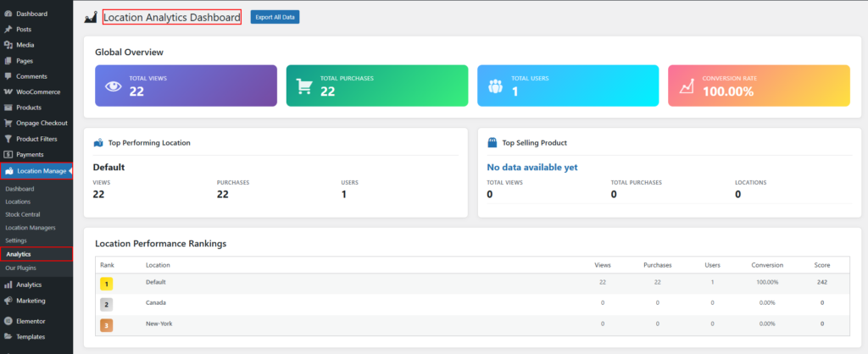Open the Stock Central submenu item

pyautogui.click(x=22, y=214)
